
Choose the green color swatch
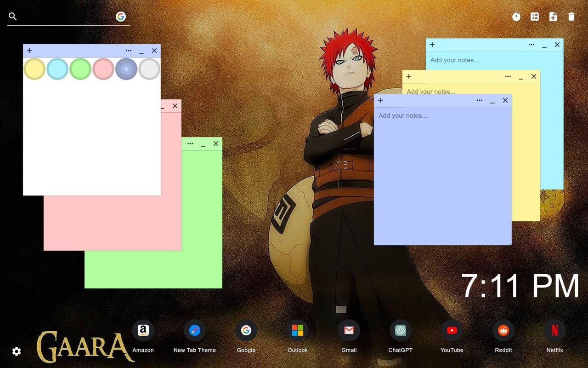(80, 69)
